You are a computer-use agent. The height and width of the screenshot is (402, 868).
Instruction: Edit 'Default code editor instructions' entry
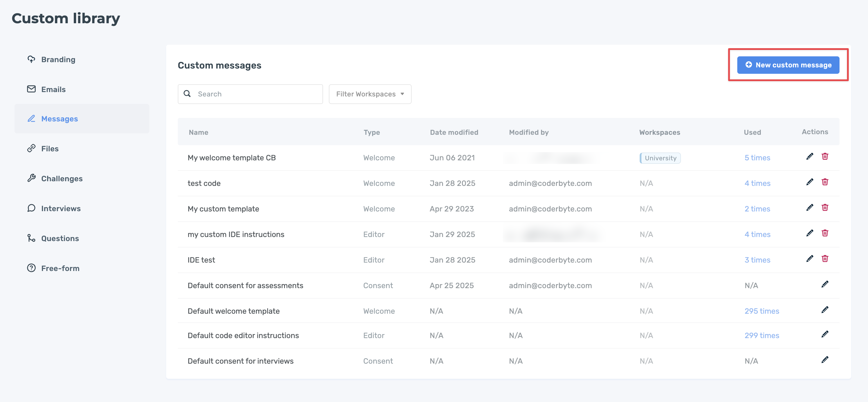pyautogui.click(x=824, y=335)
